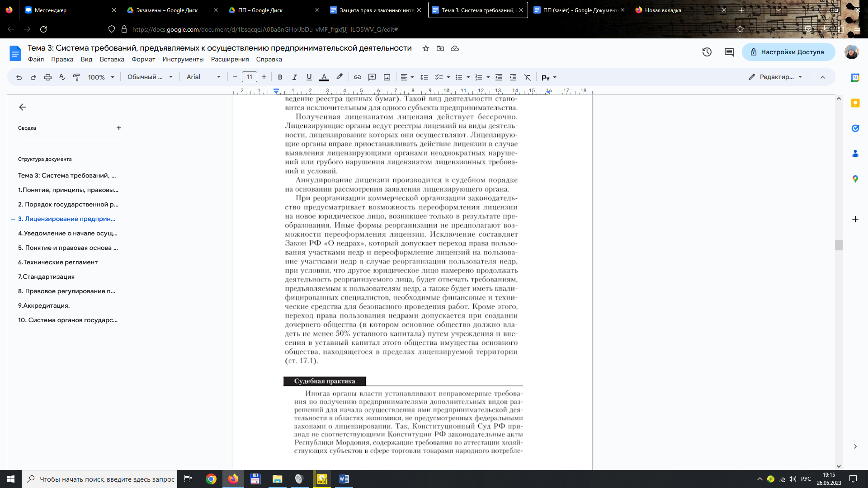Image resolution: width=868 pixels, height=488 pixels.
Task: Open the Формат menu
Action: 143,59
